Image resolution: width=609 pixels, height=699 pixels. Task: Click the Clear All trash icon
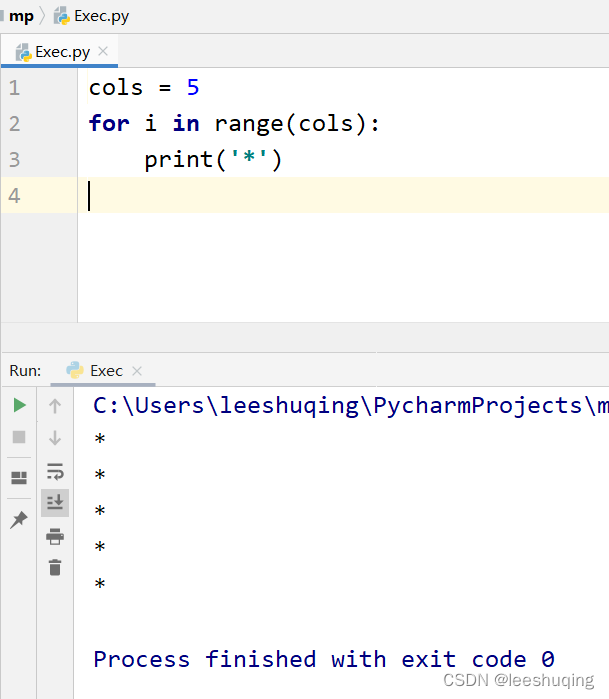click(55, 567)
